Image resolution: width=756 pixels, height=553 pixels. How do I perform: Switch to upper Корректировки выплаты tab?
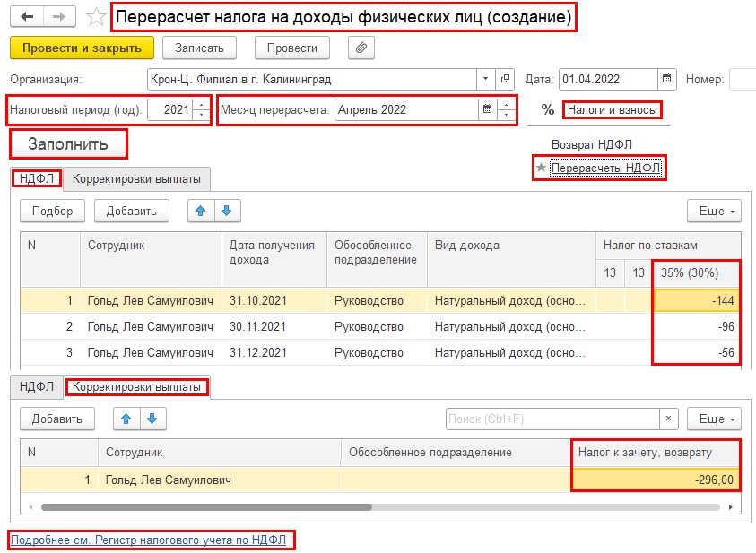click(136, 178)
